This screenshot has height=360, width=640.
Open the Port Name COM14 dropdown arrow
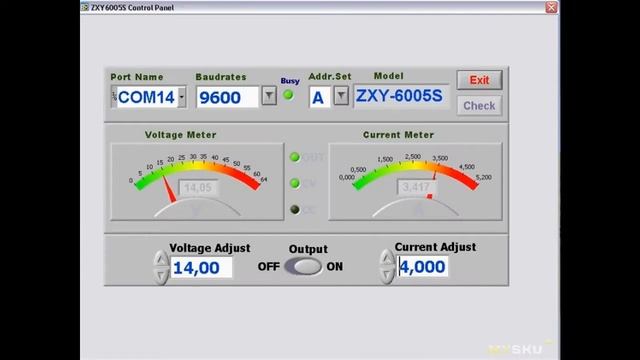[x=182, y=97]
